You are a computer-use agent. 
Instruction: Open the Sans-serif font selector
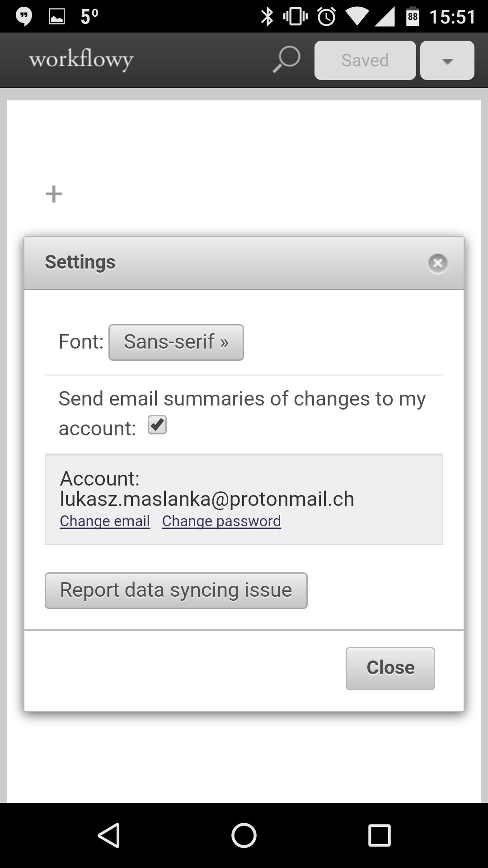176,342
